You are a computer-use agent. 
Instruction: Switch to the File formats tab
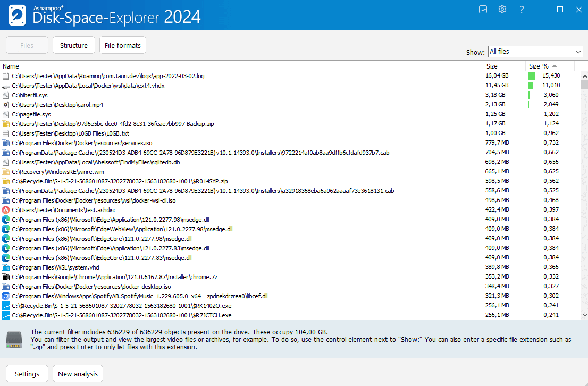(x=123, y=45)
